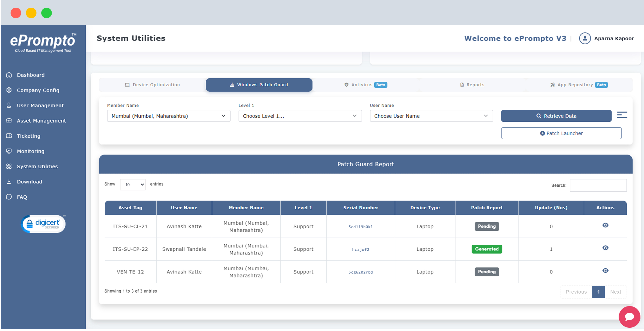The height and width of the screenshot is (331, 644).
Task: Click the user profile avatar icon
Action: coord(585,39)
